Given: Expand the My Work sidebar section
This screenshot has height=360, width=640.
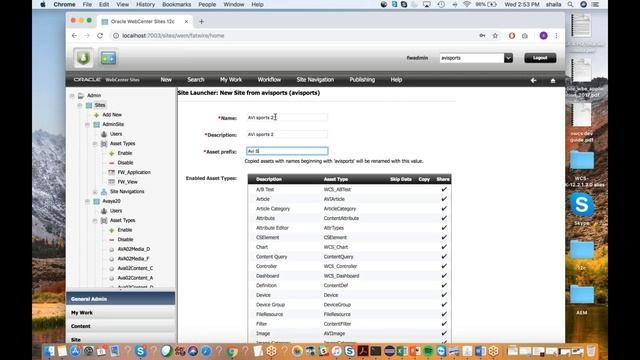Looking at the screenshot, I should tap(120, 313).
